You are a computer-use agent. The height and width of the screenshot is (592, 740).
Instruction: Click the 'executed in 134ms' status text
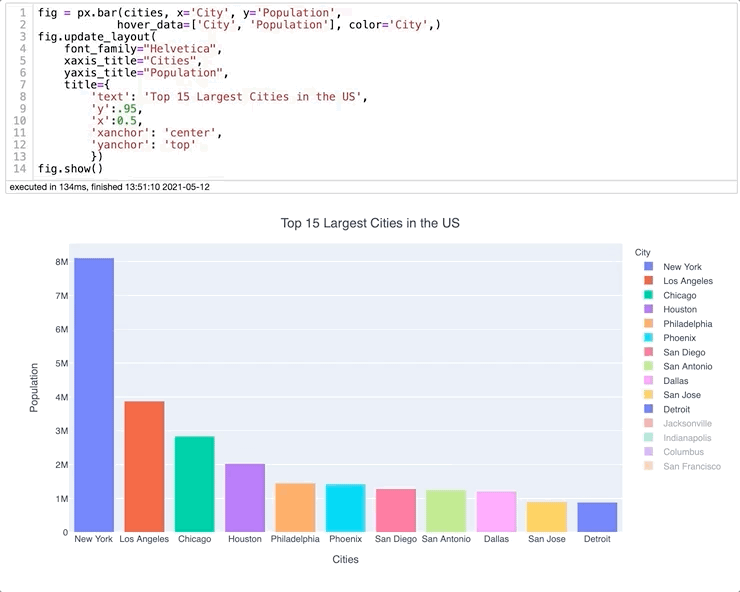coord(109,187)
